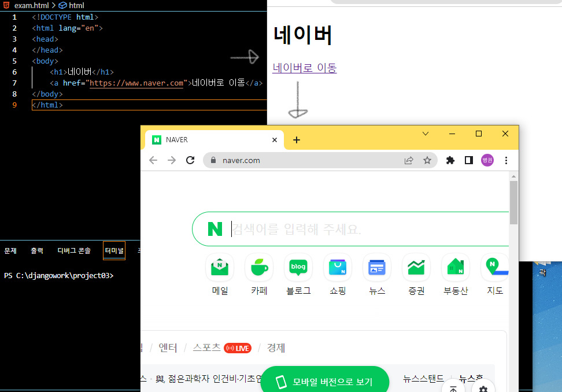Click the Chrome vertical scrollbar thumb
562x392 pixels.
click(x=513, y=202)
